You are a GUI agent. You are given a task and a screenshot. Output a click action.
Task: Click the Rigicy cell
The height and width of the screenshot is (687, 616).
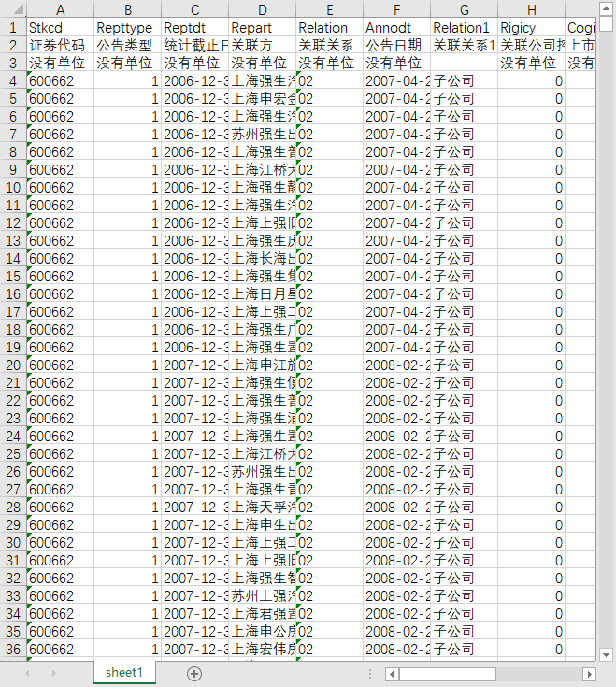(x=531, y=28)
